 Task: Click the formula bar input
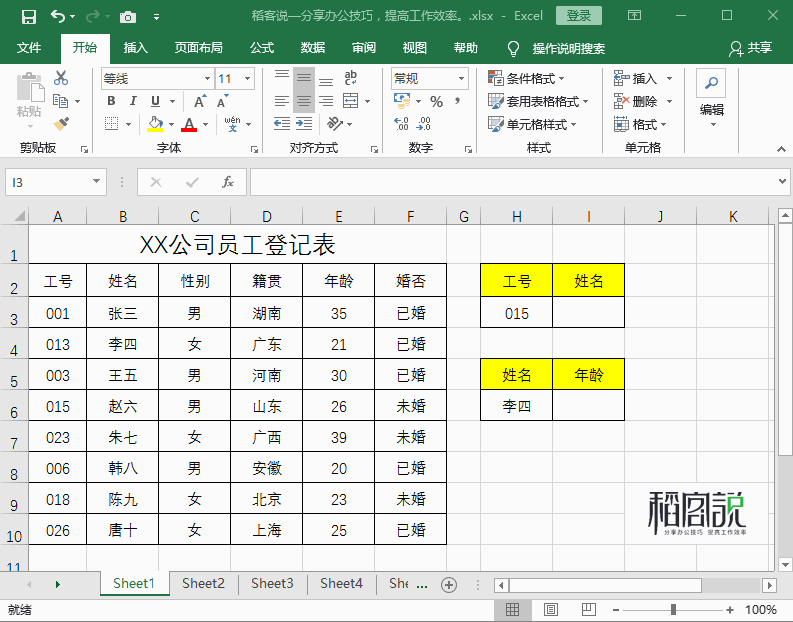tap(512, 182)
